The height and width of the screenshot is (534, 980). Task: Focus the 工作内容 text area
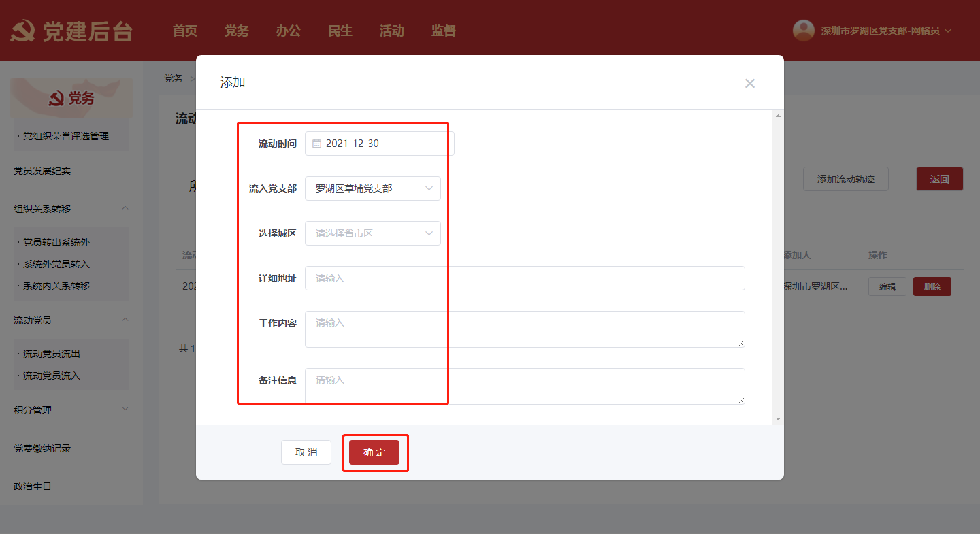(525, 329)
